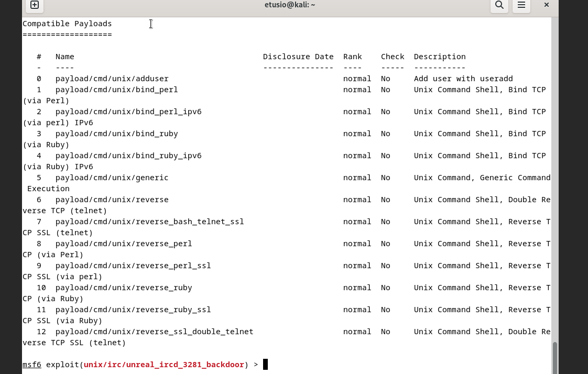Screen dimensions: 588x374
Task: Click payload/cmd/unix/reverse_ssl_double_telnet text
Action: coord(155,332)
